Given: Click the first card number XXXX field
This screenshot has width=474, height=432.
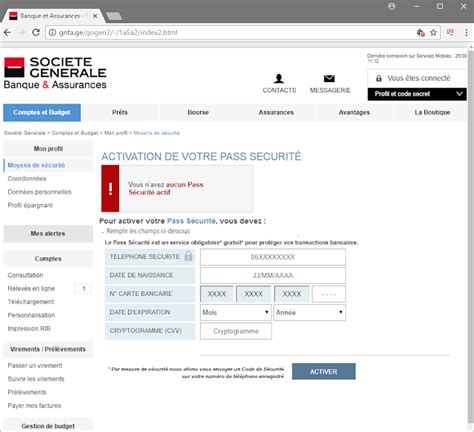Looking at the screenshot, I should coord(217,294).
